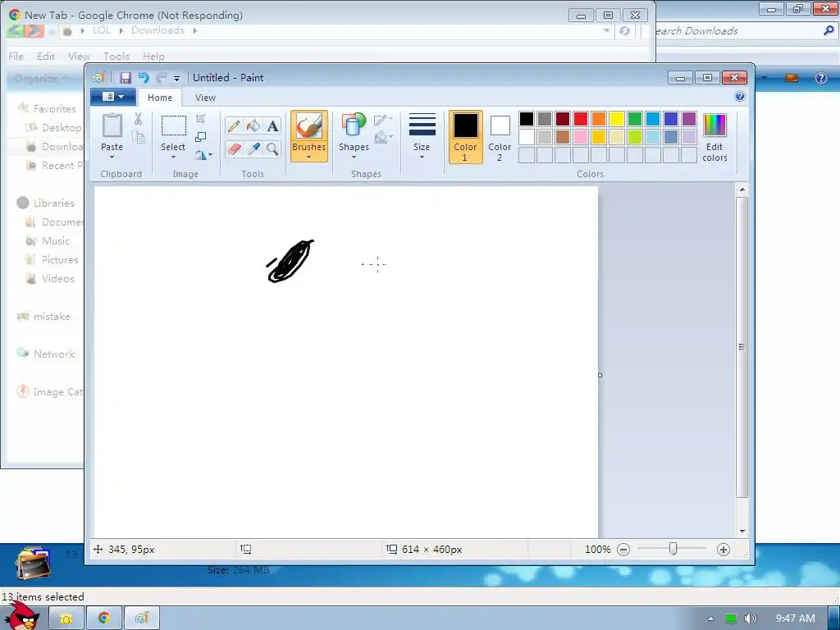The image size is (840, 630).
Task: Click the clock showing 9:47 AM
Action: pyautogui.click(x=796, y=619)
